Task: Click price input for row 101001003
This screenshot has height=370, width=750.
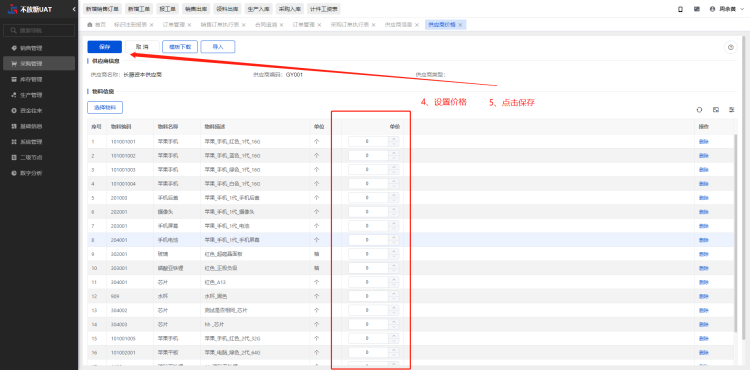Action: point(368,170)
